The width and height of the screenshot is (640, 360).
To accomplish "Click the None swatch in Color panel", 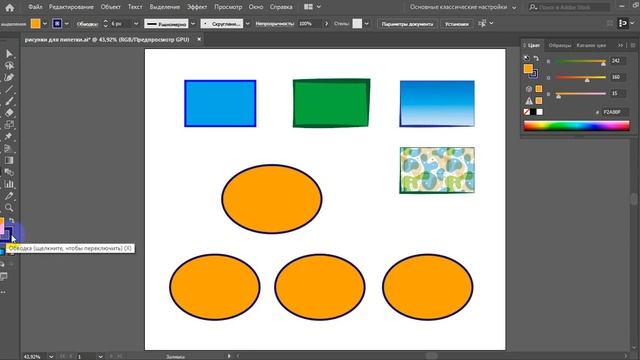I will tap(527, 112).
